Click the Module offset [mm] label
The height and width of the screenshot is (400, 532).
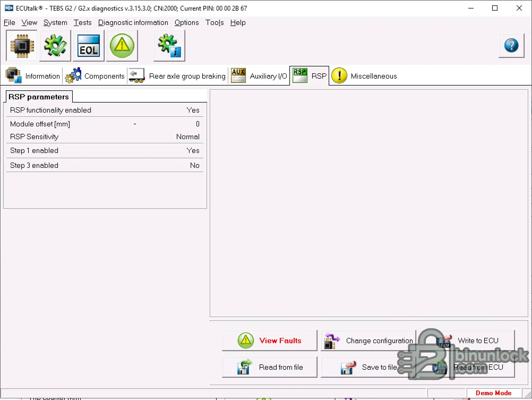click(40, 124)
